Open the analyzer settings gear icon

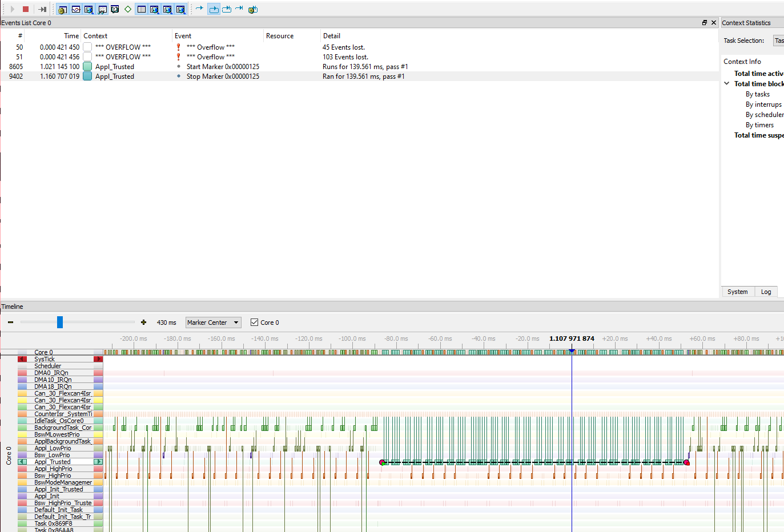click(62, 9)
